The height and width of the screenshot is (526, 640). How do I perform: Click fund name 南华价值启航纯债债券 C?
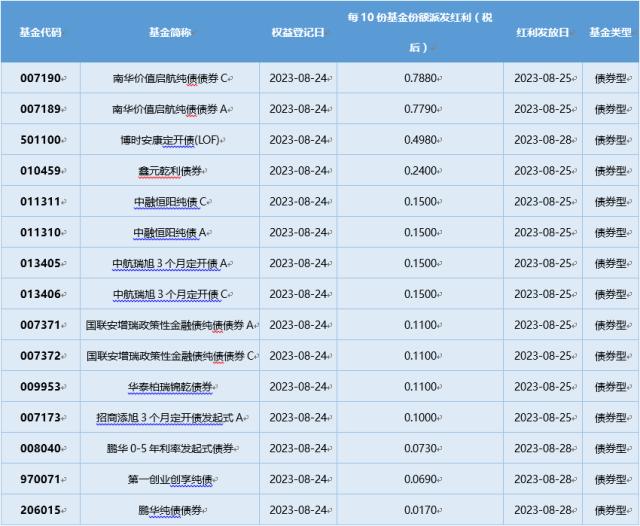pos(170,78)
